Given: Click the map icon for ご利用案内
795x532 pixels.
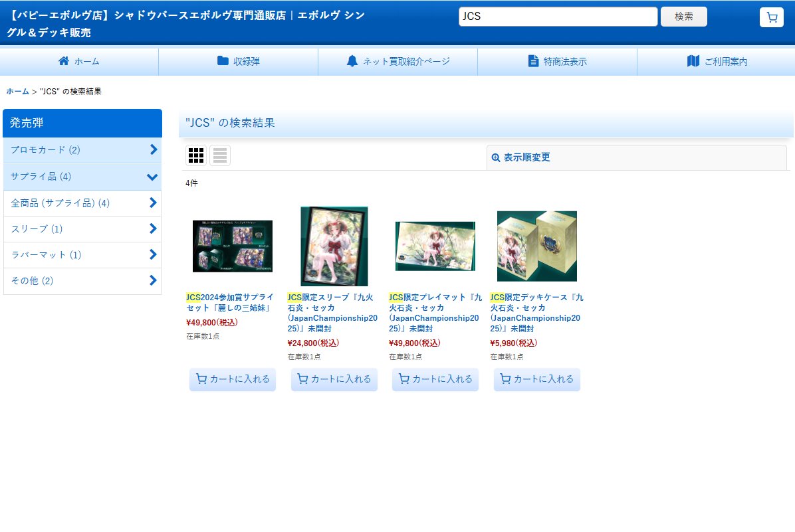Looking at the screenshot, I should [693, 61].
